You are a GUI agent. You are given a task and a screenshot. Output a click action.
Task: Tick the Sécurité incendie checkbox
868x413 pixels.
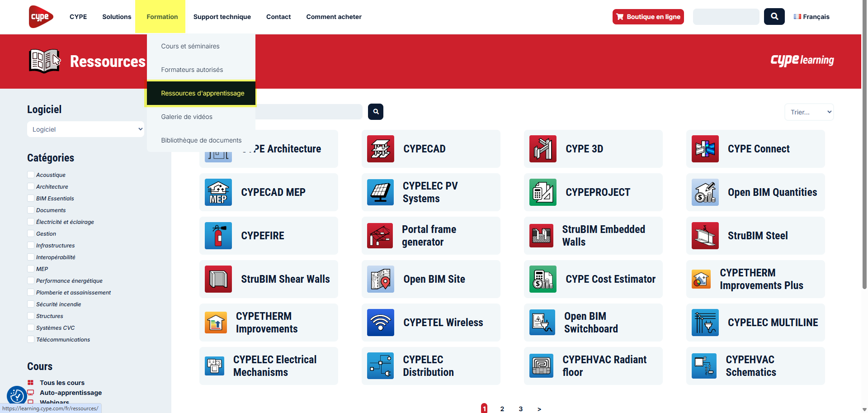pyautogui.click(x=31, y=304)
